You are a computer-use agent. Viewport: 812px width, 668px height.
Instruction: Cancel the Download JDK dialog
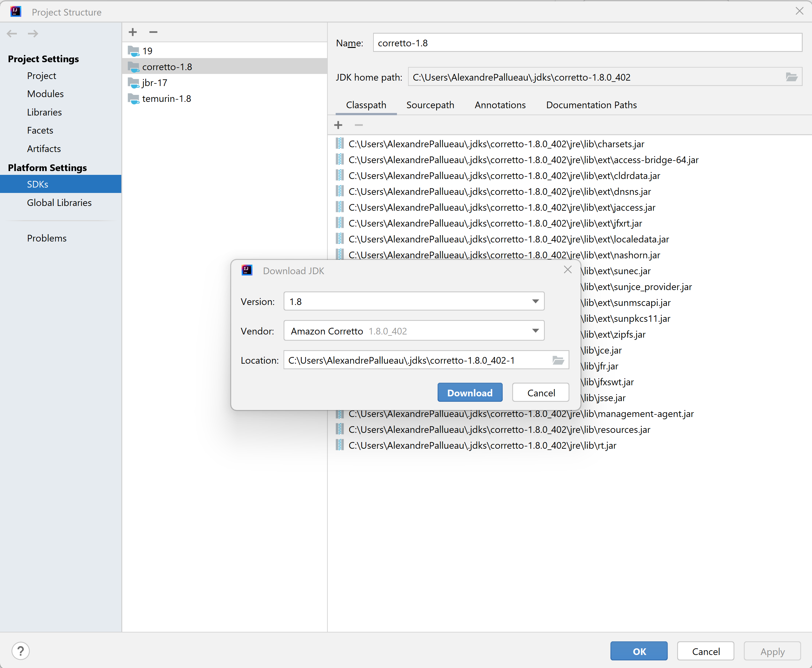[x=540, y=393]
